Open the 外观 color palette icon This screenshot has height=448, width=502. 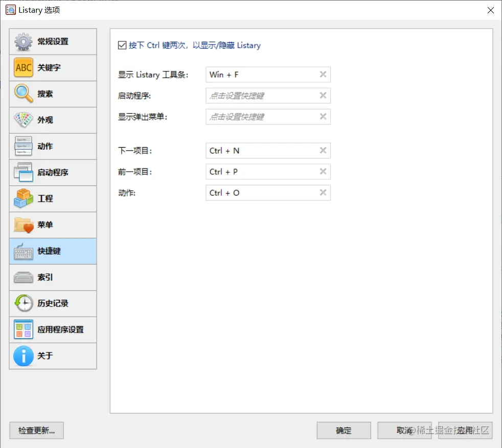pos(23,120)
